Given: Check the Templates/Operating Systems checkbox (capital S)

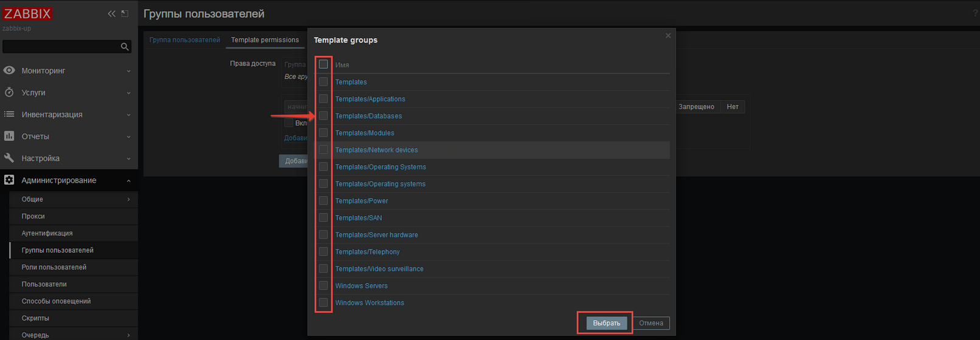Looking at the screenshot, I should tap(323, 166).
